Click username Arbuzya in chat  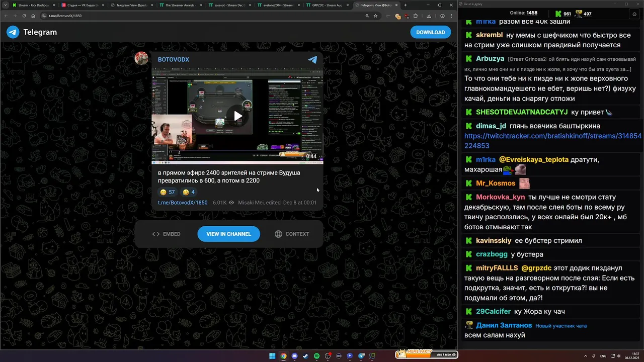coord(490,58)
